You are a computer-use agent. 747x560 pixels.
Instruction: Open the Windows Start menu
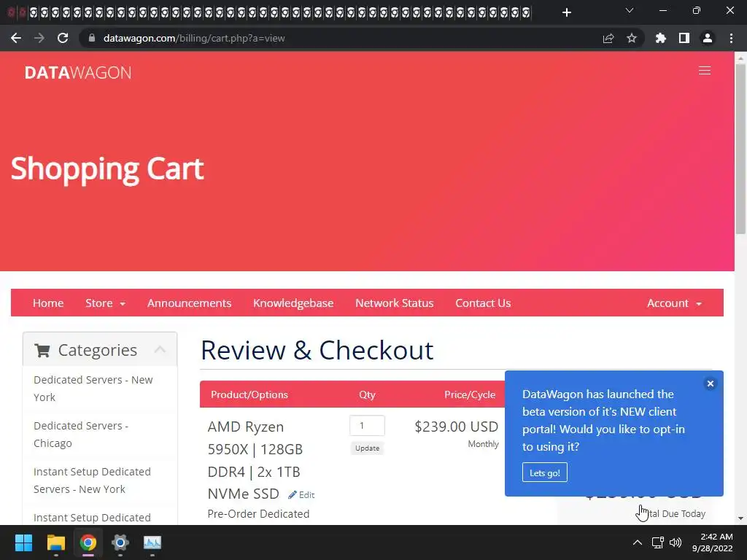click(23, 542)
